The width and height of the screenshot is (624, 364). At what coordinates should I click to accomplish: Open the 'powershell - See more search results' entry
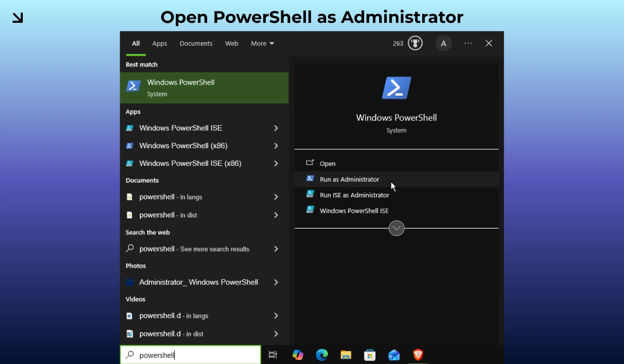[204, 249]
